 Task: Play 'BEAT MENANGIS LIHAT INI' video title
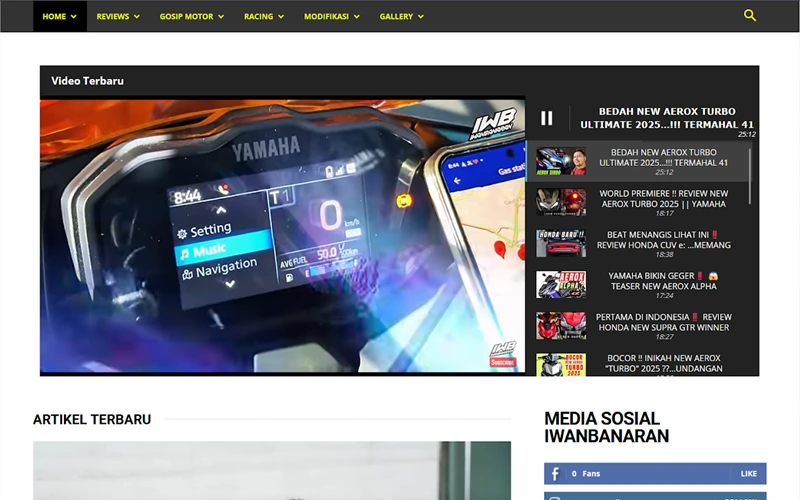[664, 240]
